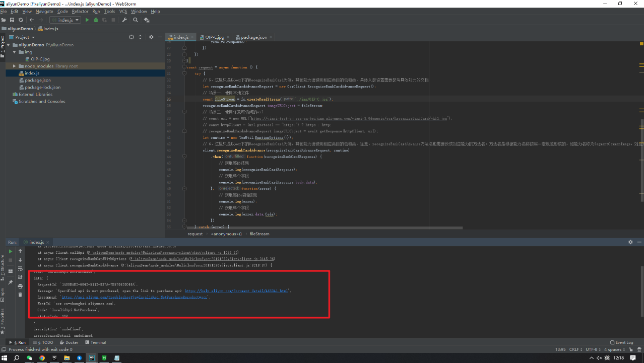Screen dimensions: 644x363
Task: Click the fileStream breadcrumb below the editor
Action: tap(260, 234)
